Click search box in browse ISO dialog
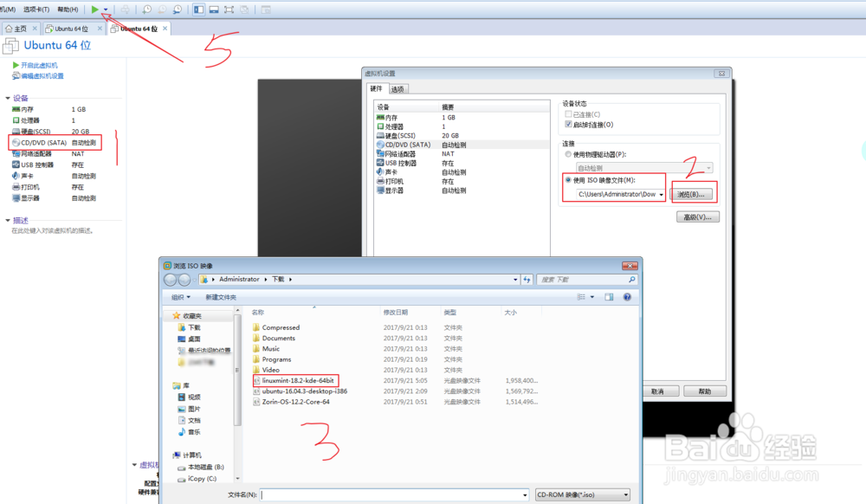866x504 pixels. pyautogui.click(x=587, y=280)
